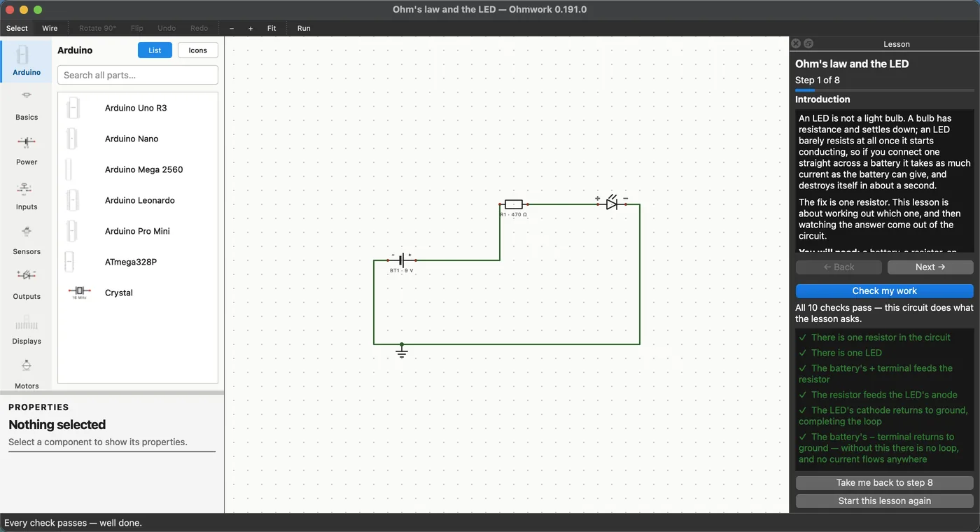Open the Inputs parts category

click(27, 196)
